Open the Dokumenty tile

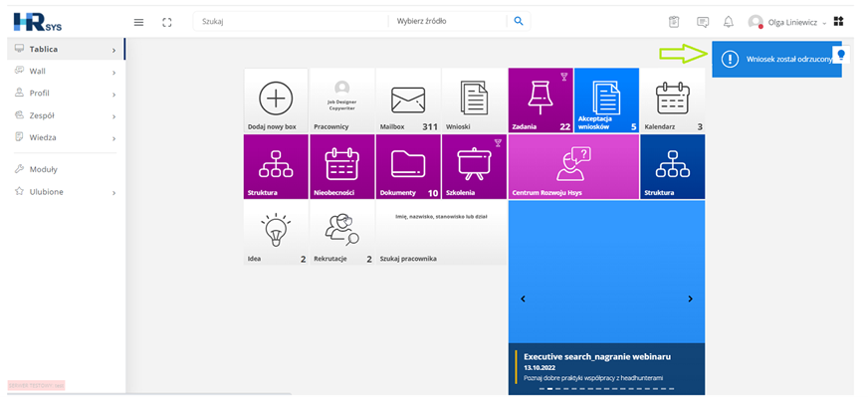coord(408,167)
